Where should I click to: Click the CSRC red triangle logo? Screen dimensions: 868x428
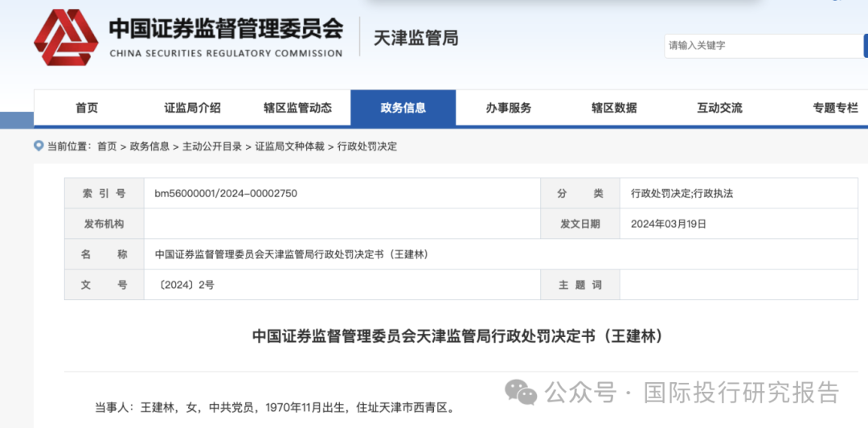point(66,38)
